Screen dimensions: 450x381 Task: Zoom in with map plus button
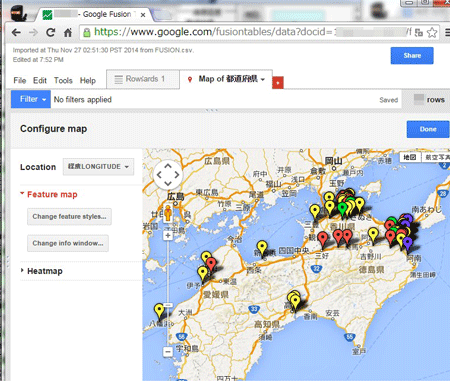(168, 236)
